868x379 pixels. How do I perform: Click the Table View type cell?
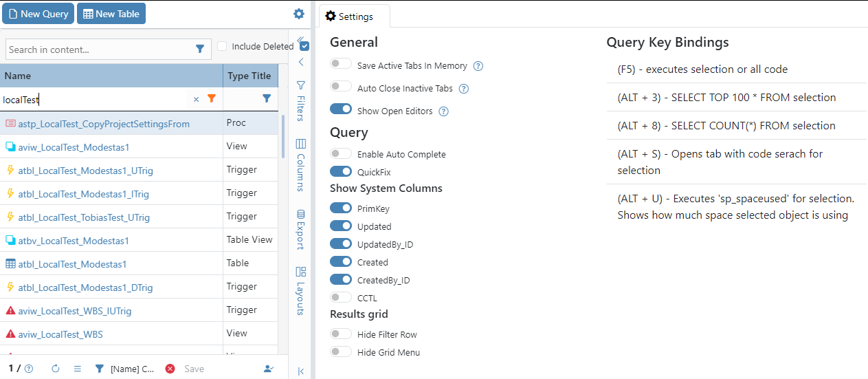pyautogui.click(x=249, y=239)
